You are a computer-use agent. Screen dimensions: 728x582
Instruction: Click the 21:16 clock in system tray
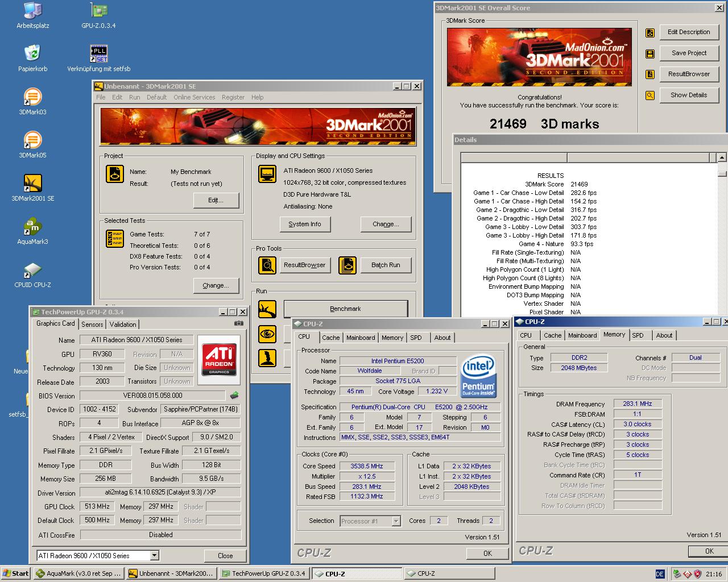coord(713,574)
